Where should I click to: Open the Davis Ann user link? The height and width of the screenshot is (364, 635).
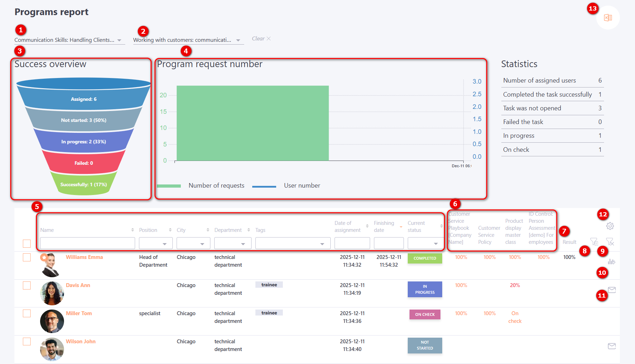click(x=78, y=285)
